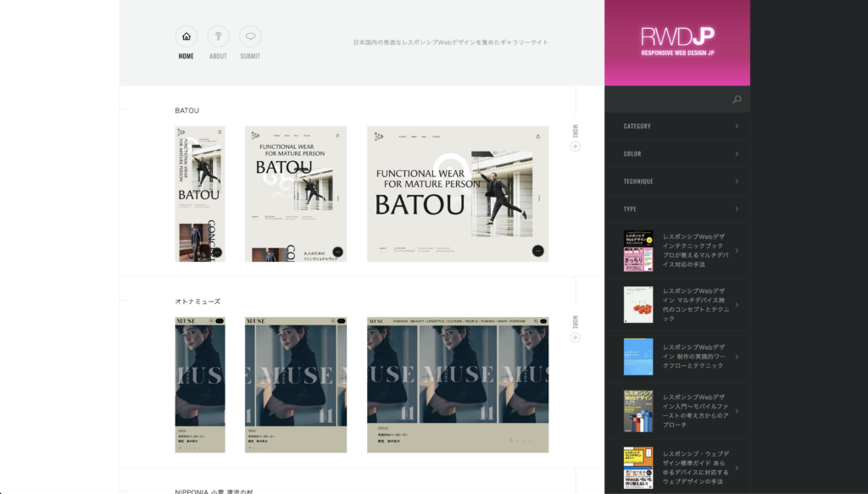The image size is (868, 494).
Task: Expand the TYPE filter menu
Action: (x=676, y=209)
